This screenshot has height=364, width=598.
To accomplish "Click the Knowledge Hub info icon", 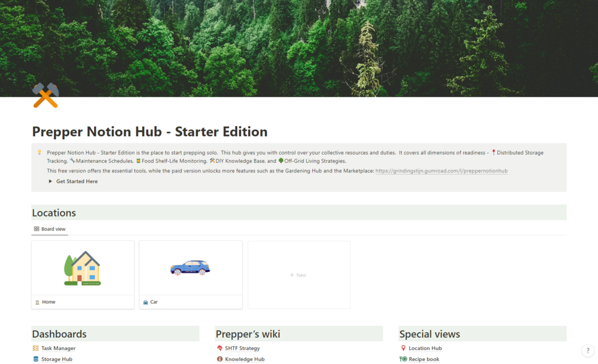I will pyautogui.click(x=220, y=359).
